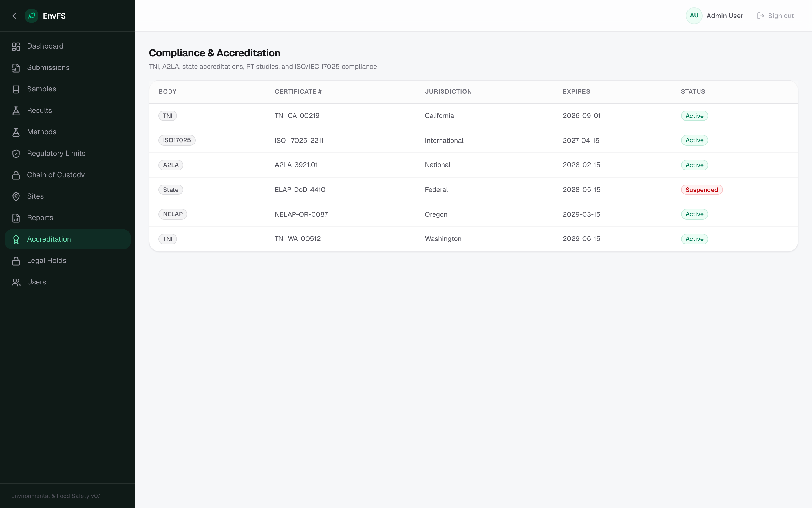Click Active status for A2LA-3921.01

tap(694, 165)
